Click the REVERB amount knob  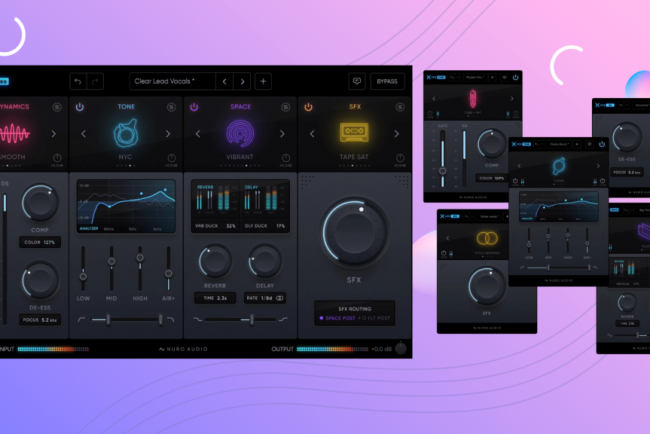(215, 262)
